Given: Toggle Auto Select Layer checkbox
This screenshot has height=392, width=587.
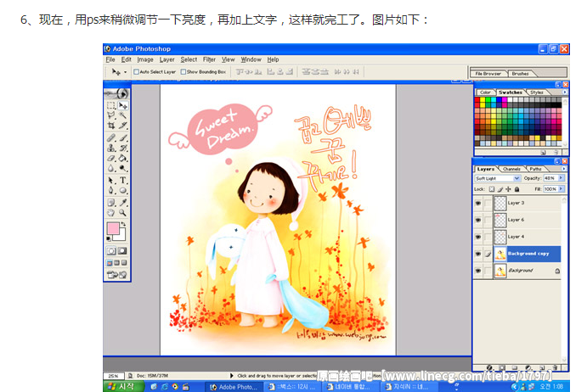Looking at the screenshot, I should tap(136, 71).
